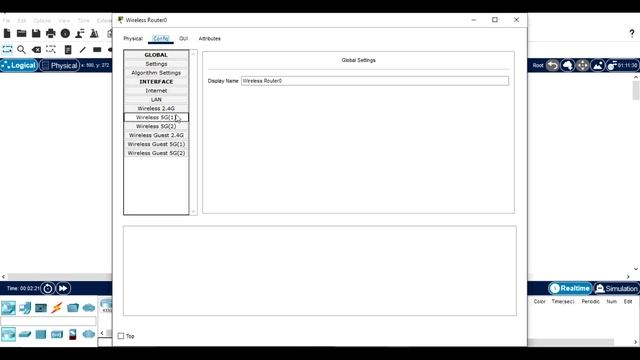The width and height of the screenshot is (640, 360).
Task: Select the Multiuser Connection cloud category
Action: coord(89,308)
